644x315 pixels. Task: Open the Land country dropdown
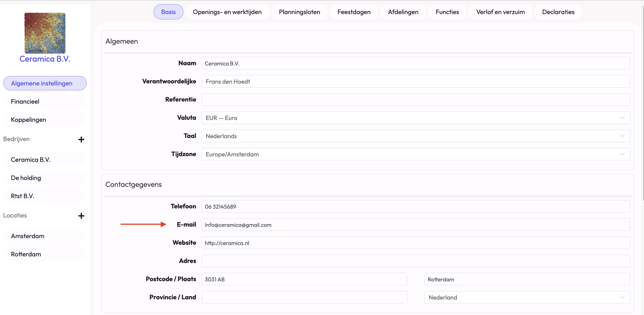pos(527,297)
